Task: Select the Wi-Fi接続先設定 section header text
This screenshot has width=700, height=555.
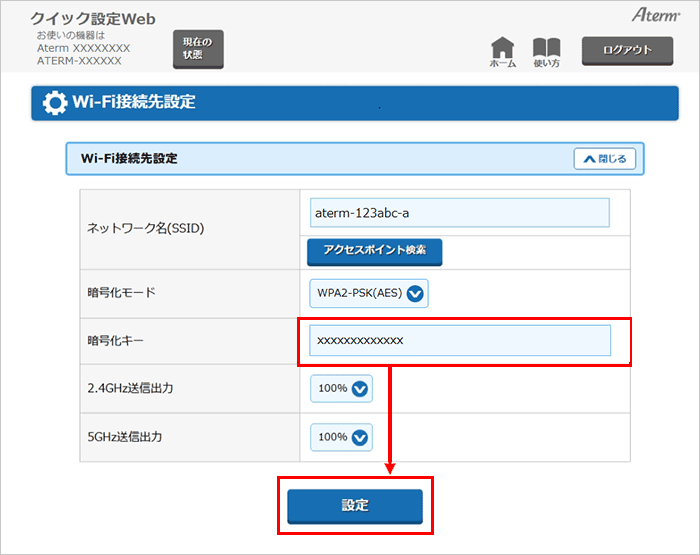Action: (x=129, y=158)
